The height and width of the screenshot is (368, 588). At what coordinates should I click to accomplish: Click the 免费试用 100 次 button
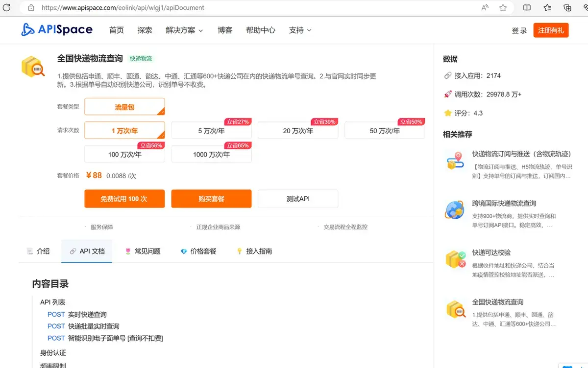tap(124, 199)
